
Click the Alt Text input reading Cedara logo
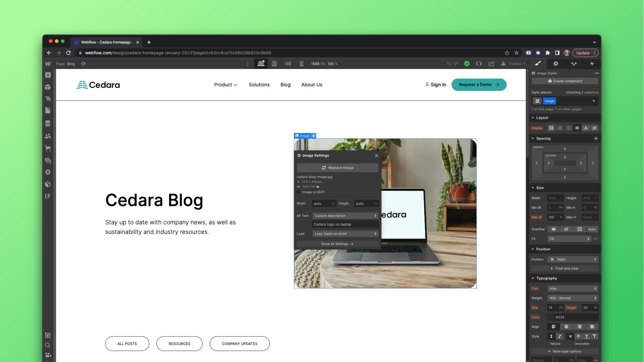[x=345, y=224]
